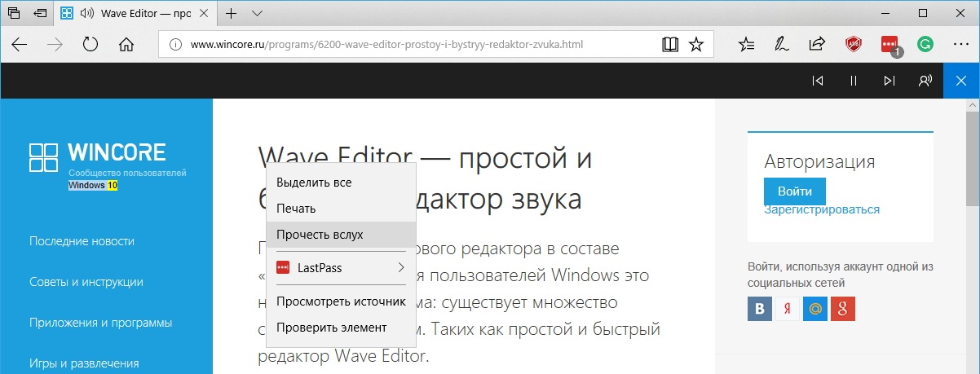Skip to next paragraph in read aloud
The image size is (980, 374).
click(x=890, y=80)
